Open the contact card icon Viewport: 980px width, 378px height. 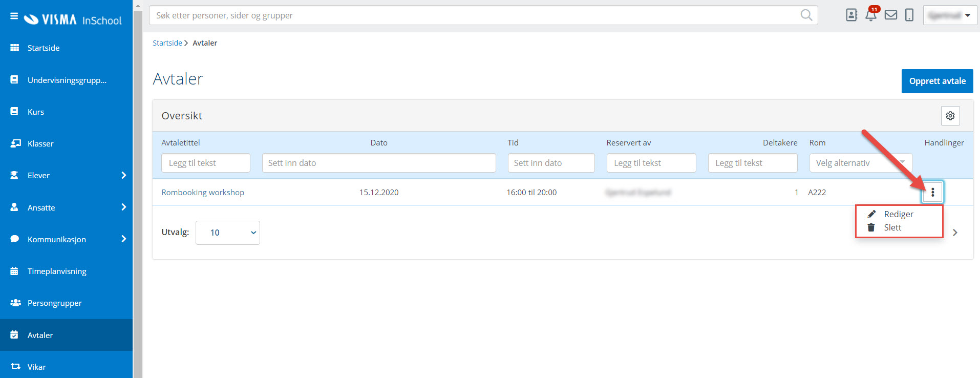[x=851, y=15]
